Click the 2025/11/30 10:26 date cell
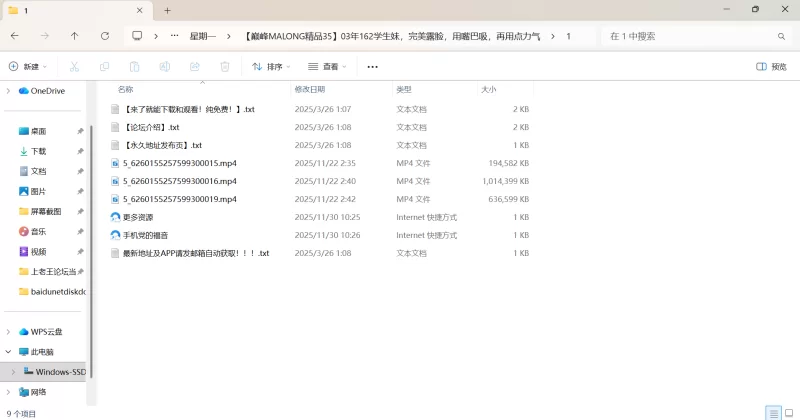The image size is (800, 420). tap(327, 235)
